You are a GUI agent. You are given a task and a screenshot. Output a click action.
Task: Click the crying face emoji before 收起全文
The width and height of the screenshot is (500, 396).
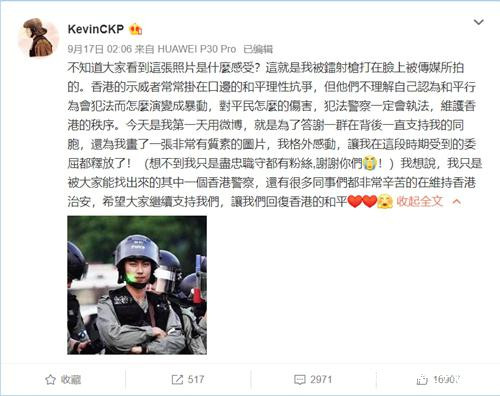click(385, 201)
